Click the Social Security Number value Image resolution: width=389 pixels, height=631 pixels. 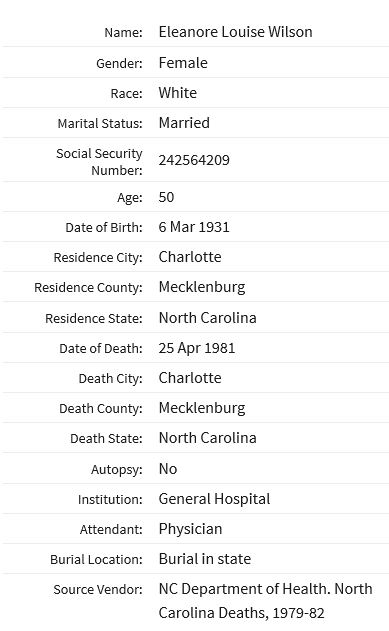click(194, 160)
